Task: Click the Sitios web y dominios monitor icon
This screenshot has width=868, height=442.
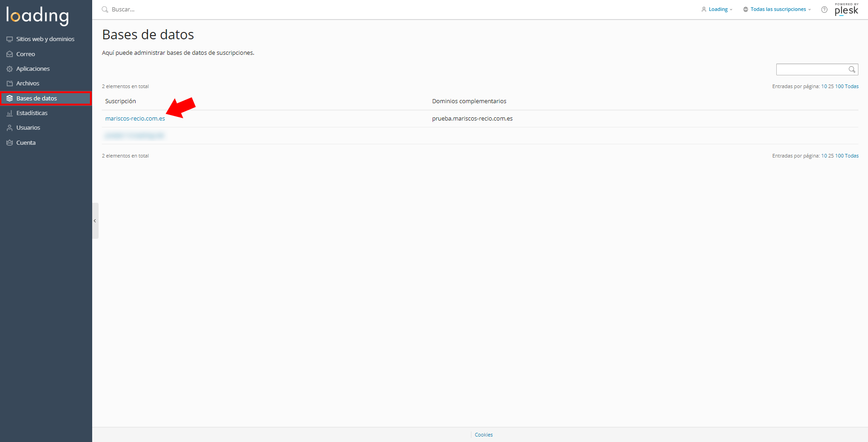Action: 10,39
